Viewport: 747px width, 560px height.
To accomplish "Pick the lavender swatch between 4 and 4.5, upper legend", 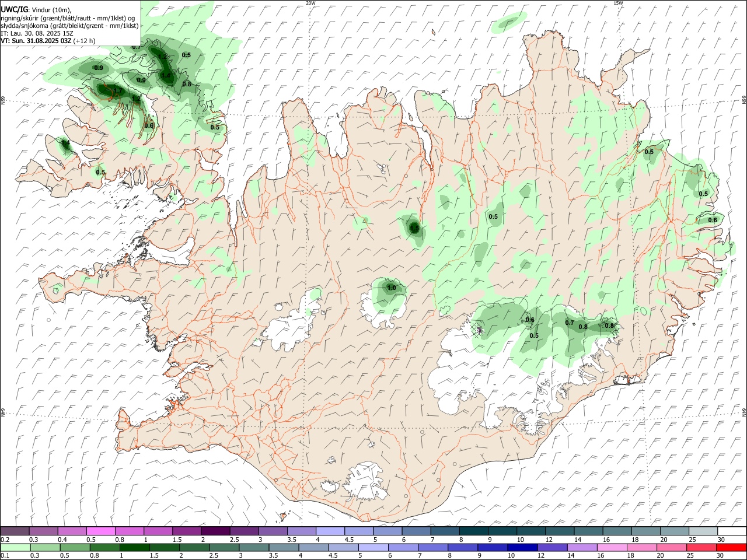I will coord(330,531).
